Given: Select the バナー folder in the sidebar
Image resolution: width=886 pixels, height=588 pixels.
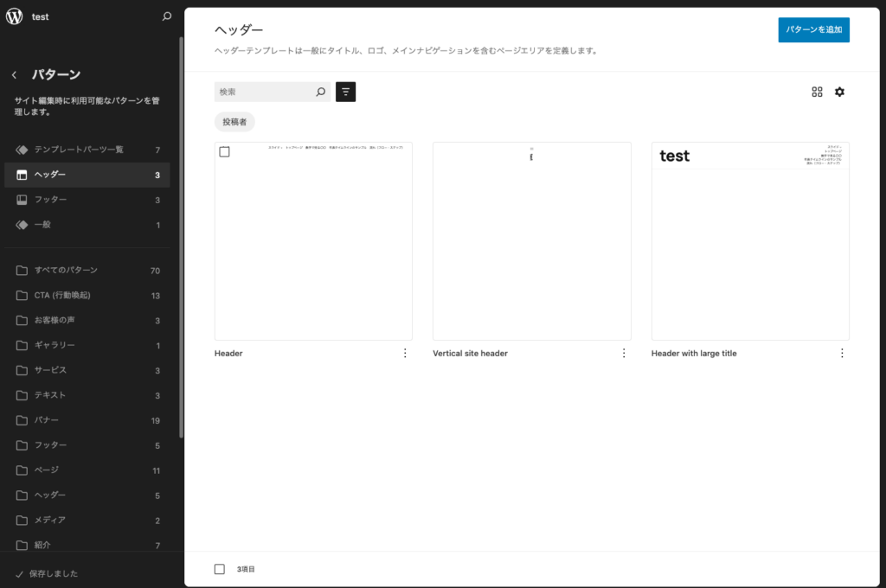Looking at the screenshot, I should (47, 420).
